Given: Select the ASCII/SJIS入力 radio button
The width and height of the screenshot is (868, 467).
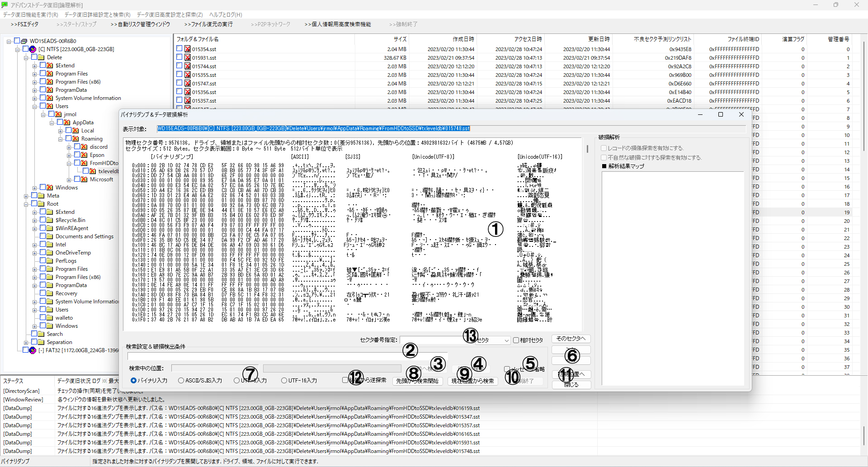Looking at the screenshot, I should 181,381.
